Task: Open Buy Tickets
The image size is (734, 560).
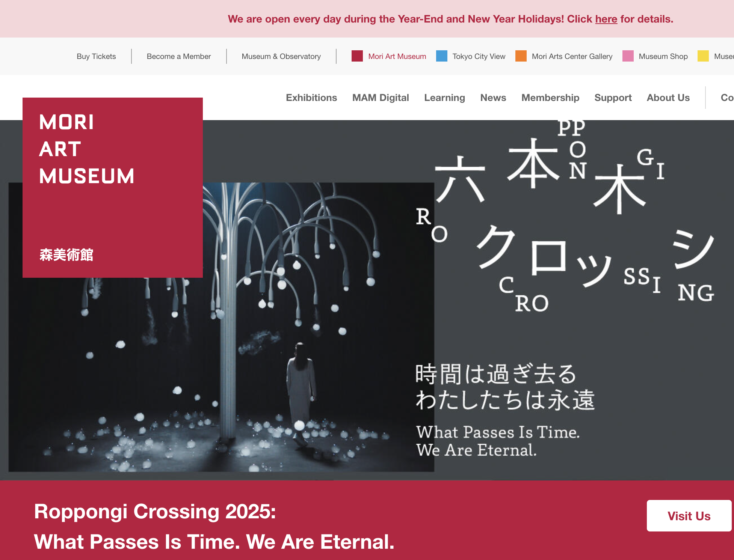Action: point(96,56)
